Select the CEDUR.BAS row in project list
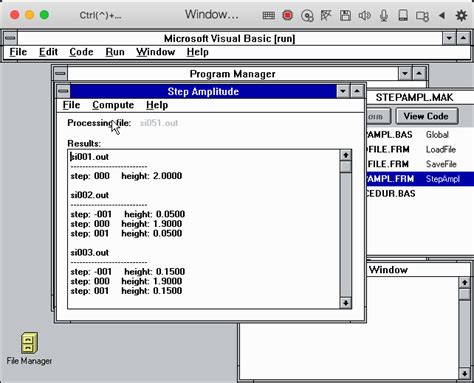 [420, 194]
